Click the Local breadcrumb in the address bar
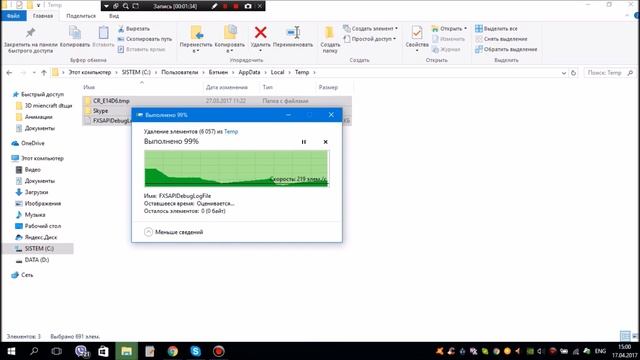The image size is (640, 360). point(277,72)
